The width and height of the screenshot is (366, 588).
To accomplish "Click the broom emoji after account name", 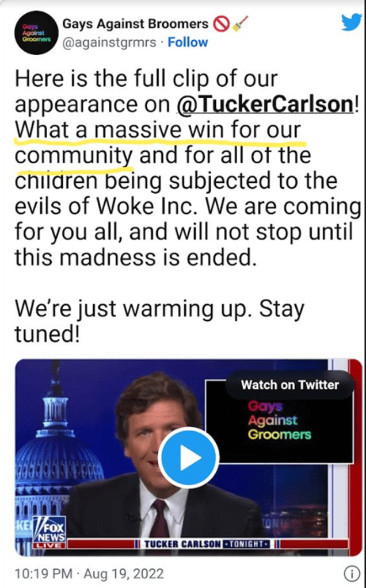I will (240, 24).
